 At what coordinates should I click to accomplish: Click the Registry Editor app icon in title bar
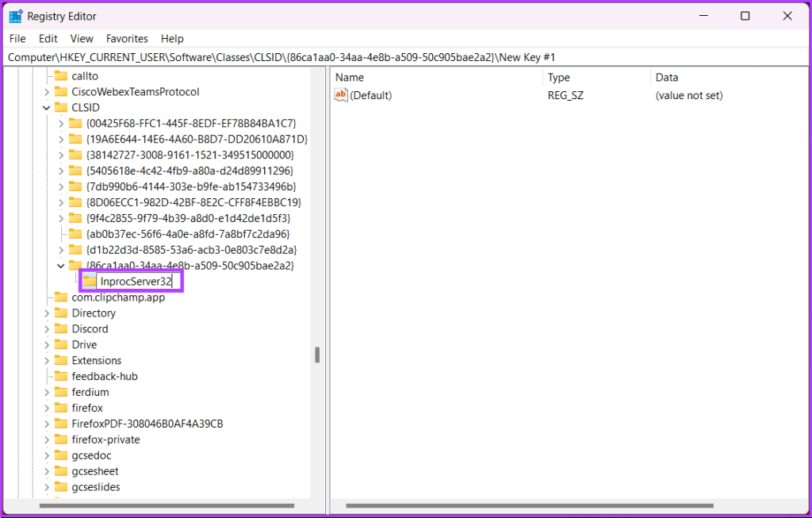16,16
